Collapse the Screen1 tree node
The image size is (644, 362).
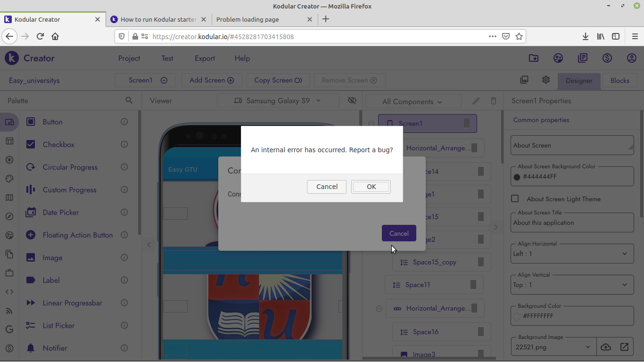[372, 123]
